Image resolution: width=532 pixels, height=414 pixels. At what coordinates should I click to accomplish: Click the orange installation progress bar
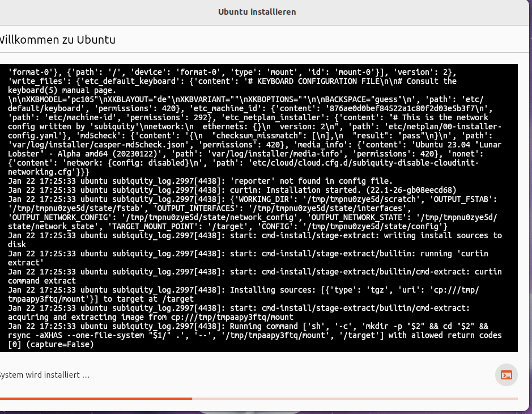pyautogui.click(x=95, y=399)
